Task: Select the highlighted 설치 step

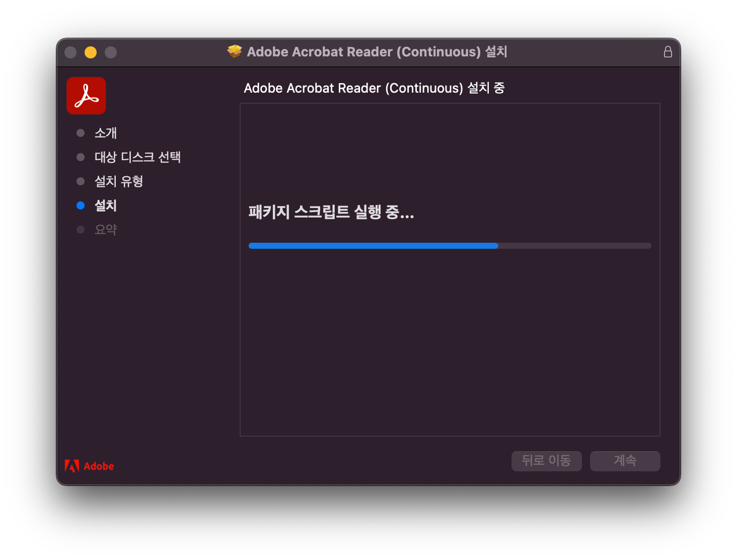Action: click(105, 205)
